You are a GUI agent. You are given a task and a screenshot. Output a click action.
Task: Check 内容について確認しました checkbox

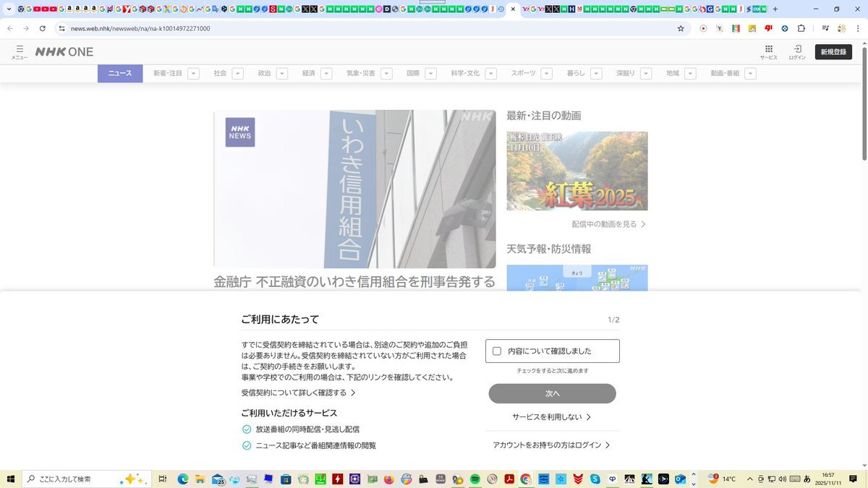click(x=497, y=351)
